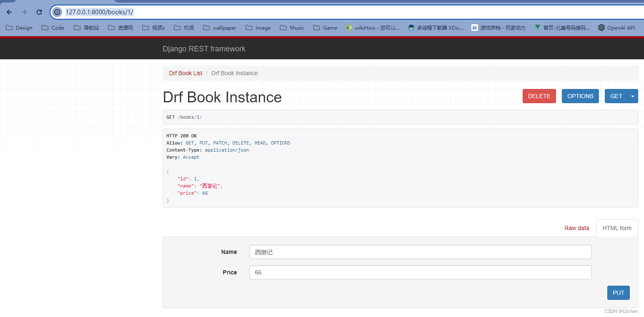Click the "name": "西游记" JSON line
The height and width of the screenshot is (317, 644).
200,186
